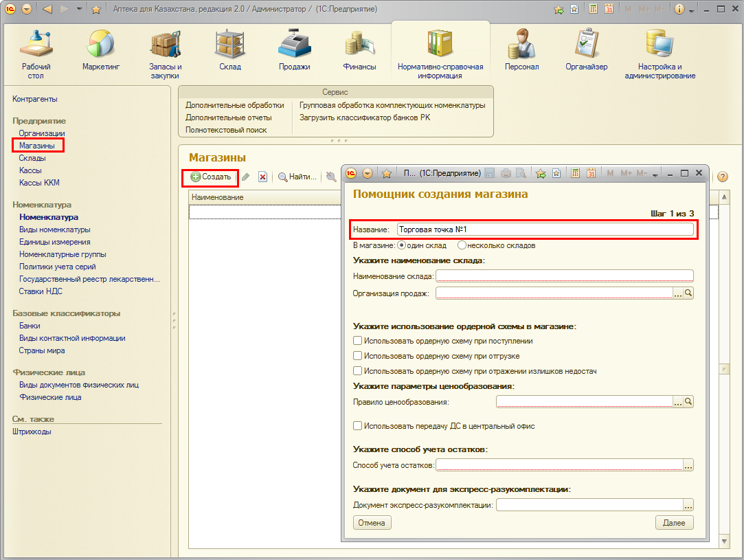The height and width of the screenshot is (560, 744).
Task: Open selection for Способ учета остатков
Action: (x=688, y=466)
